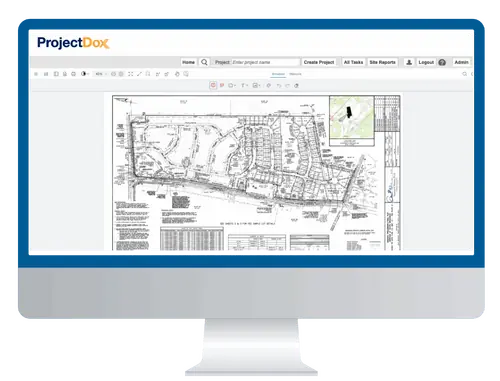
Task: Focus the Enter project name field
Action: coord(265,62)
